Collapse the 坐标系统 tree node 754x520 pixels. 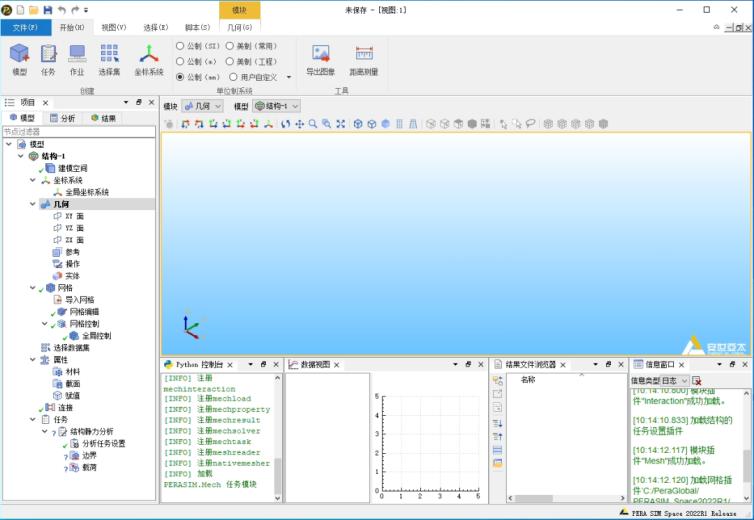point(33,180)
